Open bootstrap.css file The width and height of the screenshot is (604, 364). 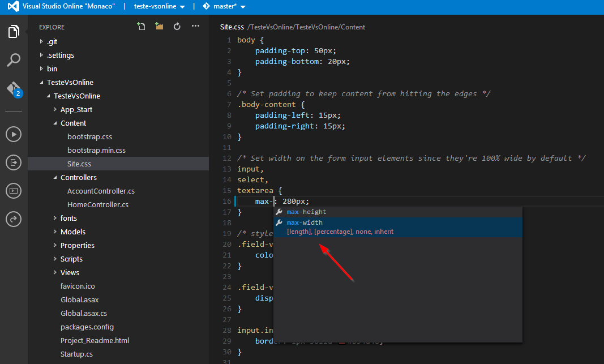[x=90, y=137]
